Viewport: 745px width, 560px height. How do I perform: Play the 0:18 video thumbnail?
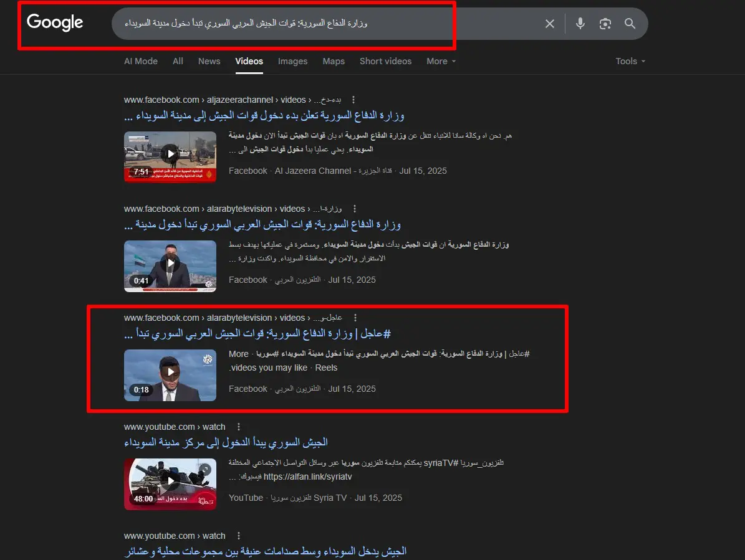click(x=170, y=375)
